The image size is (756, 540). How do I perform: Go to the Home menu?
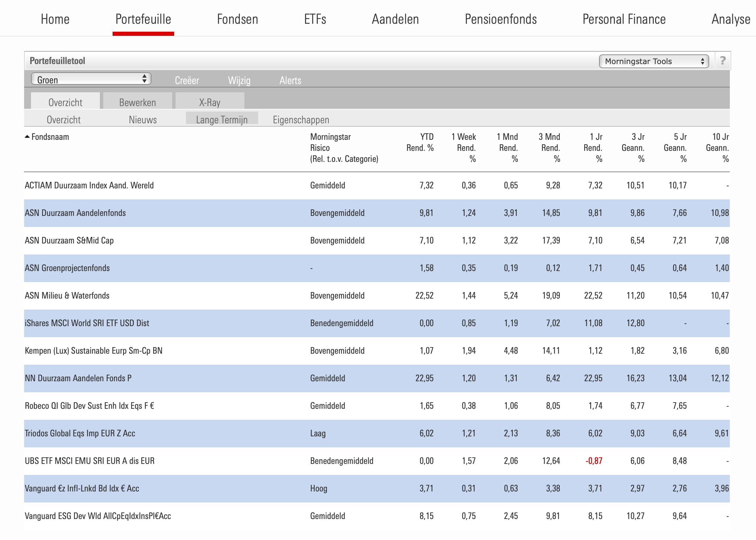pos(55,19)
